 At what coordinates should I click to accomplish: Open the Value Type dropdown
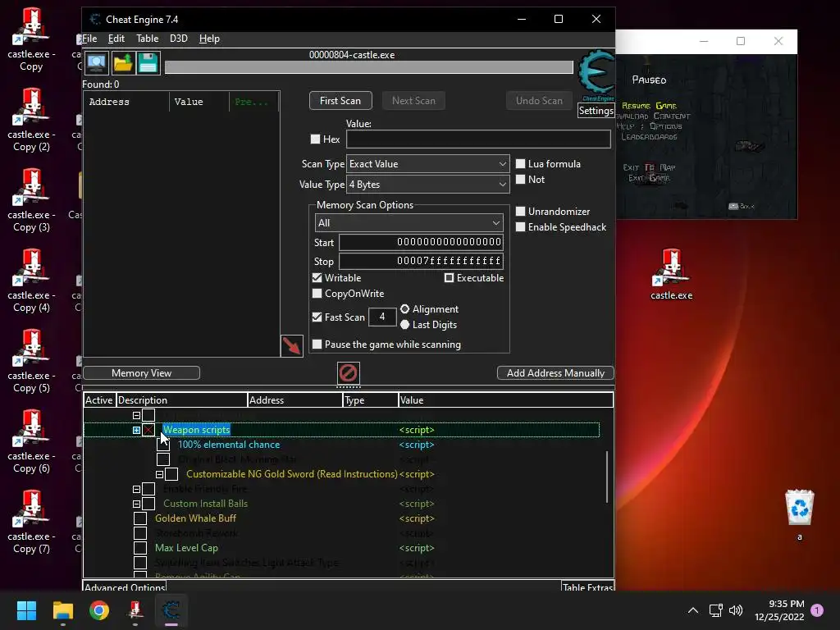tap(427, 185)
